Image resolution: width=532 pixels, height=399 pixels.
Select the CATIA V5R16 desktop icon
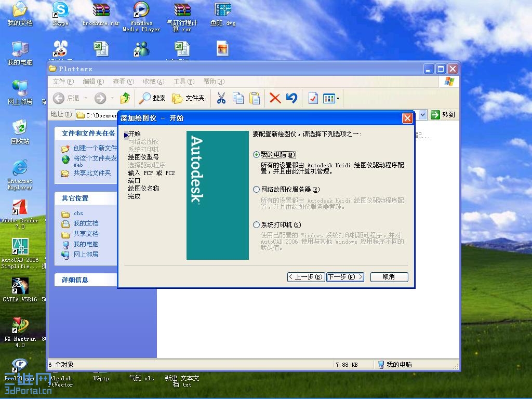pyautogui.click(x=20, y=290)
